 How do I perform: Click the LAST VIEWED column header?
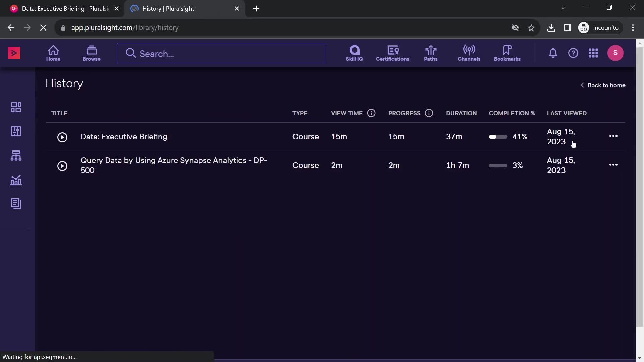pos(567,113)
